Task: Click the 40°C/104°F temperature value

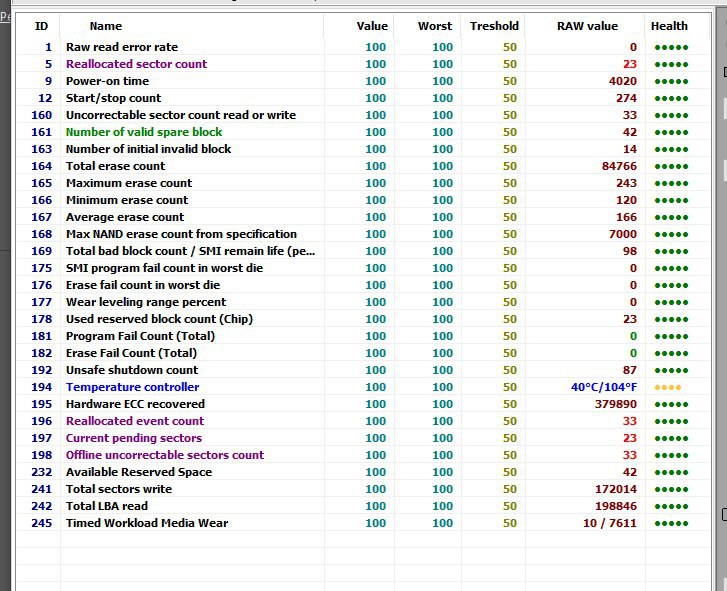Action: point(604,387)
